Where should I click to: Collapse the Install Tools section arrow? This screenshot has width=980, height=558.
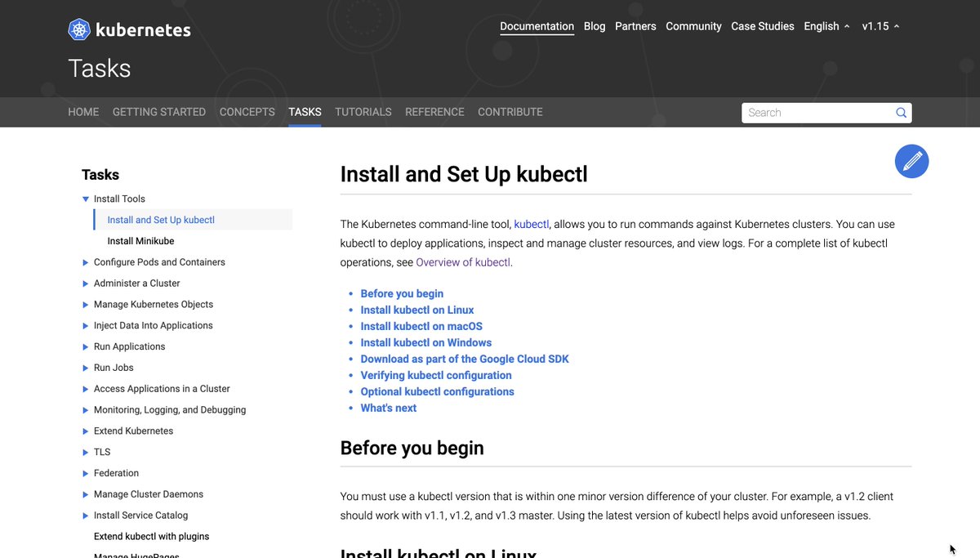click(x=86, y=199)
